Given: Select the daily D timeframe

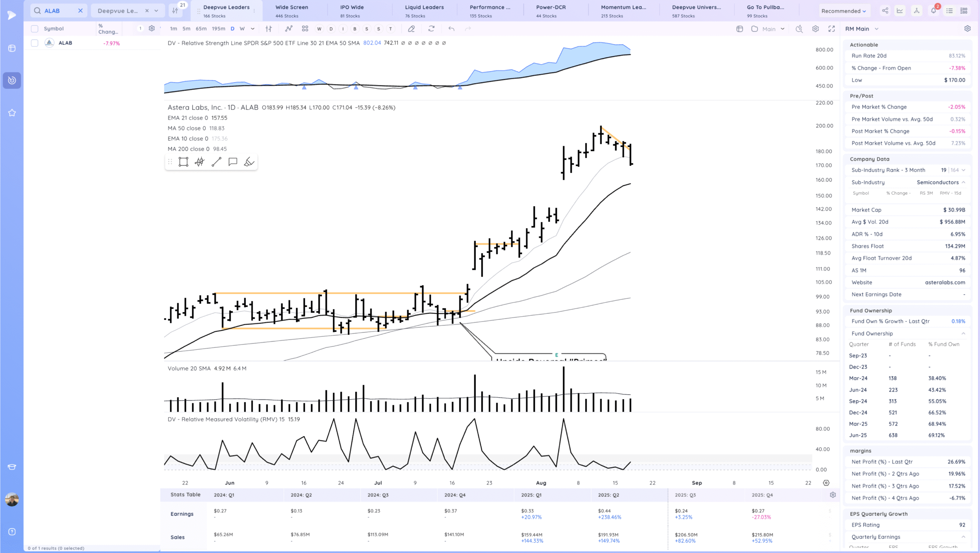Looking at the screenshot, I should point(232,29).
